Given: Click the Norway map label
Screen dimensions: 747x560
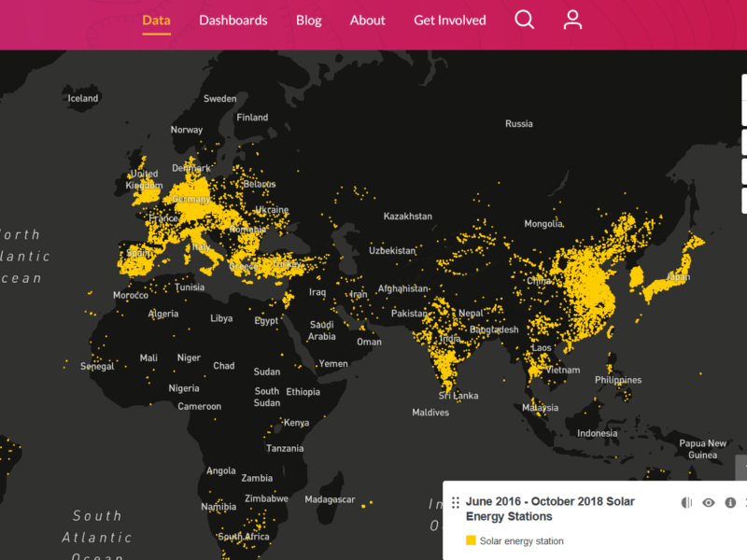Looking at the screenshot, I should tap(186, 130).
